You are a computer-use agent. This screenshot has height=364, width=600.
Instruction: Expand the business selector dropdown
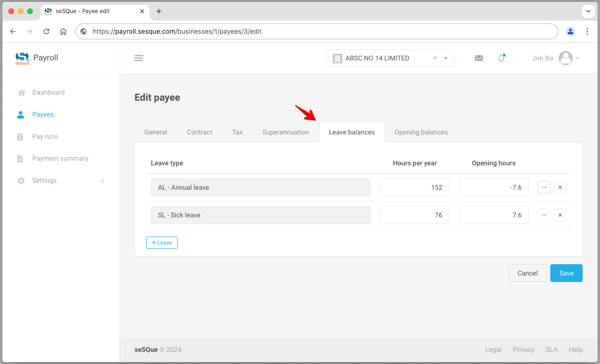click(x=446, y=58)
